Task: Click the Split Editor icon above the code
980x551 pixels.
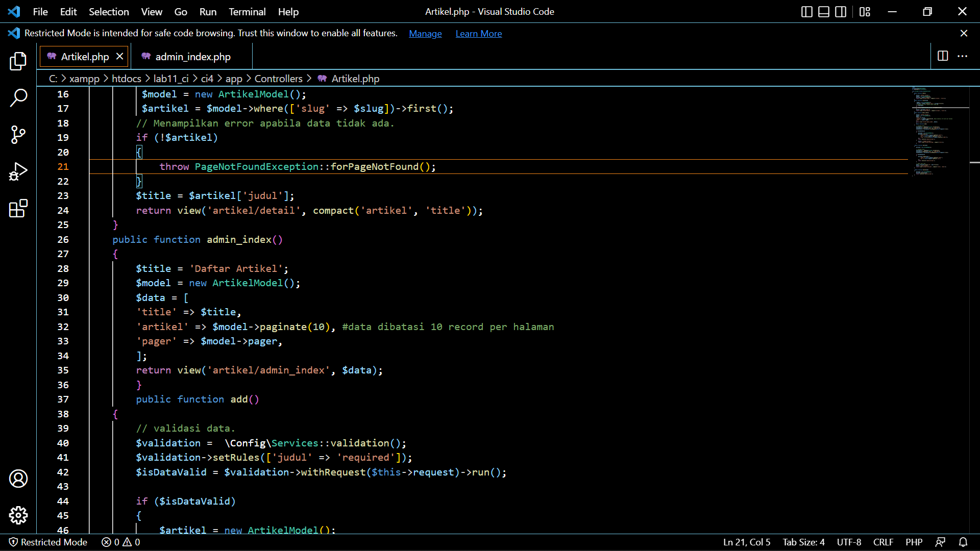Action: (x=942, y=56)
